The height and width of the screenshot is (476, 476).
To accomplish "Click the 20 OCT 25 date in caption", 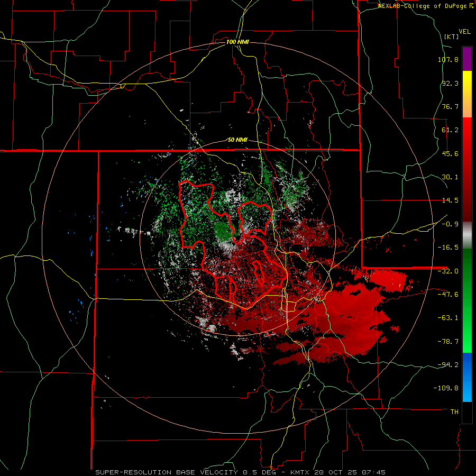I will coord(336,472).
